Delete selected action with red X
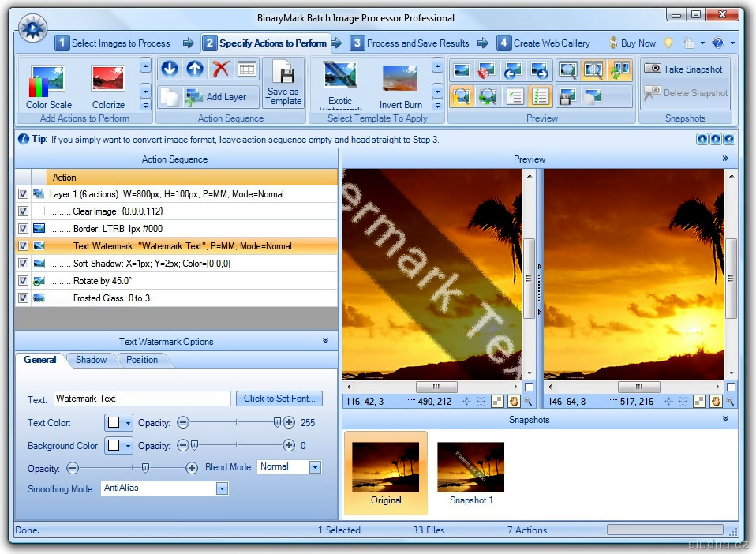This screenshot has width=756, height=554. pyautogui.click(x=221, y=69)
